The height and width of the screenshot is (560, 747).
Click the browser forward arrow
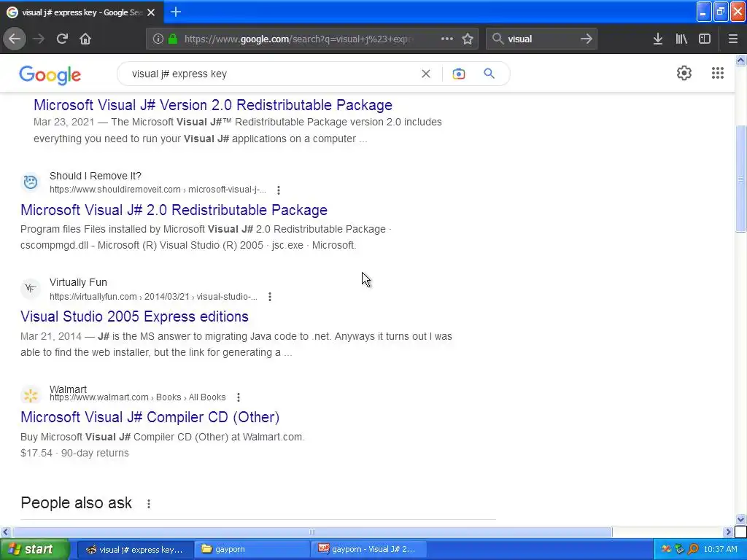39,39
